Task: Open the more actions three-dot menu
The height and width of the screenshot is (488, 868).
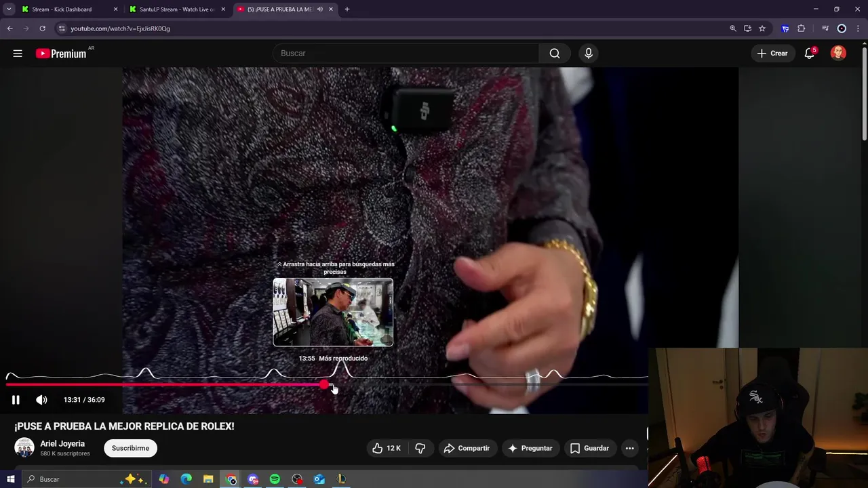Action: click(x=629, y=448)
